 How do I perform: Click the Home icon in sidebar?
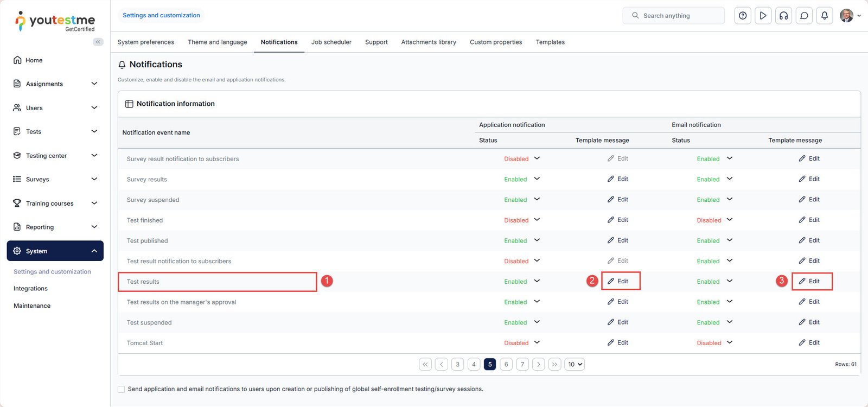[x=18, y=60]
